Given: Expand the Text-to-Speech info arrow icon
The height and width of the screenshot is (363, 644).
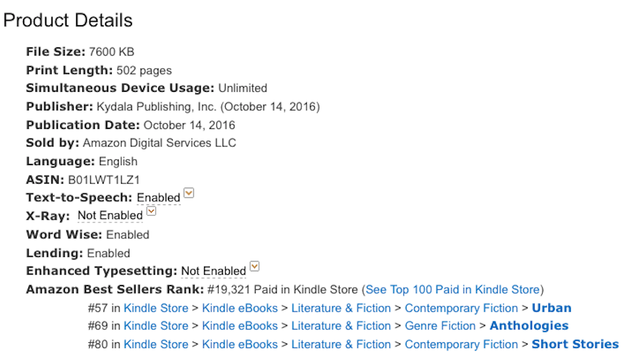Looking at the screenshot, I should (x=189, y=193).
